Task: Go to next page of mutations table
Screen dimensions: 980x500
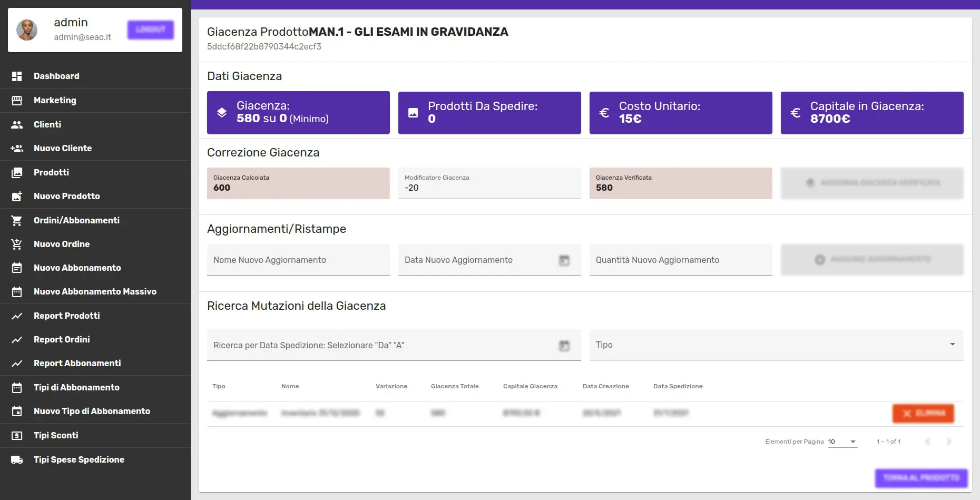Action: (x=948, y=442)
